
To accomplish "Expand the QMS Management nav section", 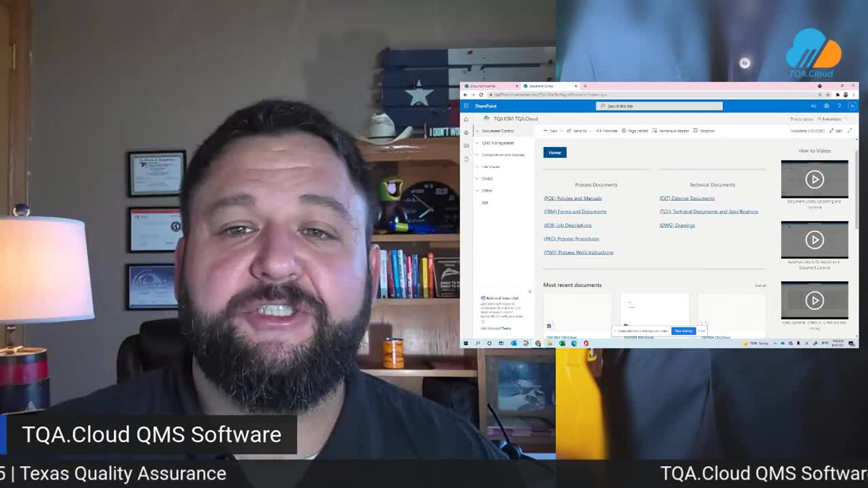I will coord(477,143).
